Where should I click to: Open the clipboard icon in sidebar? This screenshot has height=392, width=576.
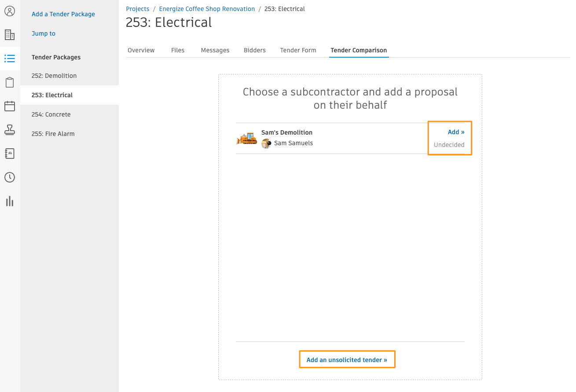tap(10, 82)
